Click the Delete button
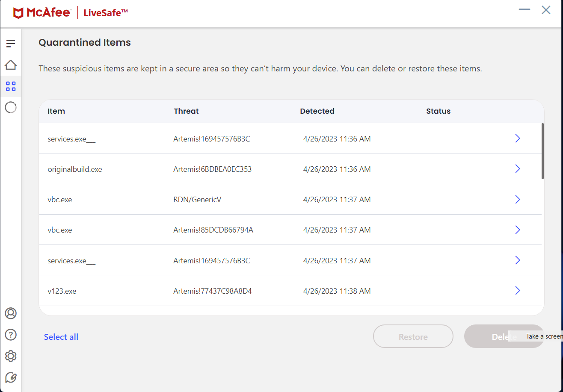 pos(504,336)
